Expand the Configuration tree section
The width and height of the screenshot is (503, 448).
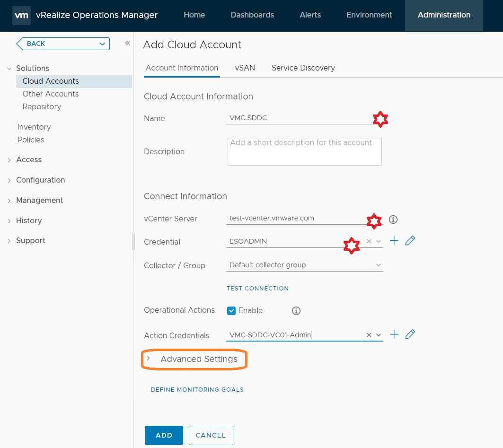(40, 180)
